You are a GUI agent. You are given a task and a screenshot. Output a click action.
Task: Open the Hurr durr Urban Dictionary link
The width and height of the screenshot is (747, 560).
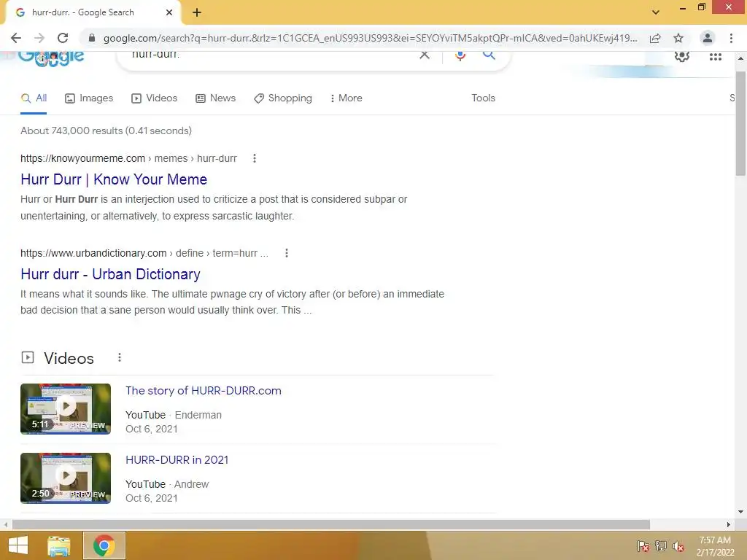[111, 274]
